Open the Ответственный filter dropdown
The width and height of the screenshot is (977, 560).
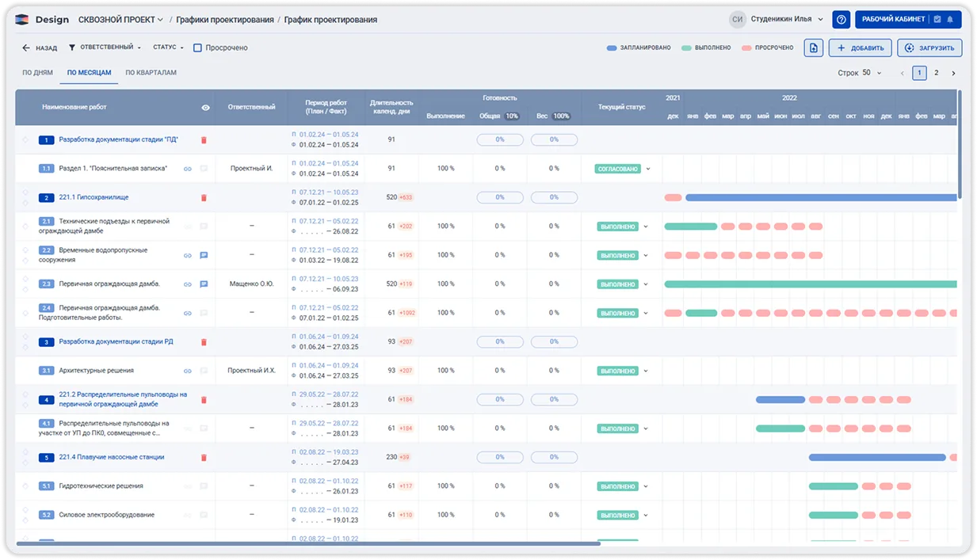pos(105,48)
